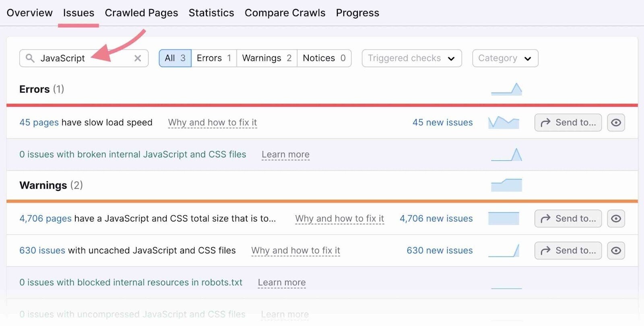
Task: Click the sparkline beside 45 new issues
Action: point(504,122)
